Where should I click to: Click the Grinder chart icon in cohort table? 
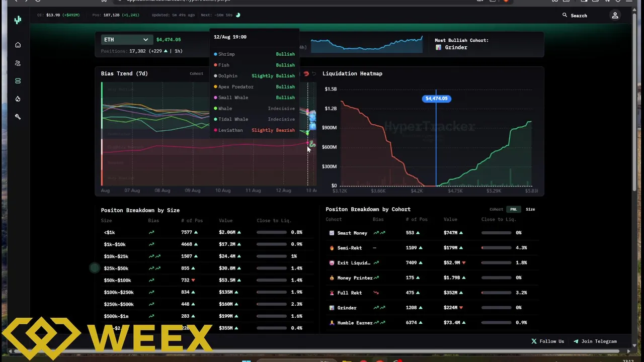332,308
